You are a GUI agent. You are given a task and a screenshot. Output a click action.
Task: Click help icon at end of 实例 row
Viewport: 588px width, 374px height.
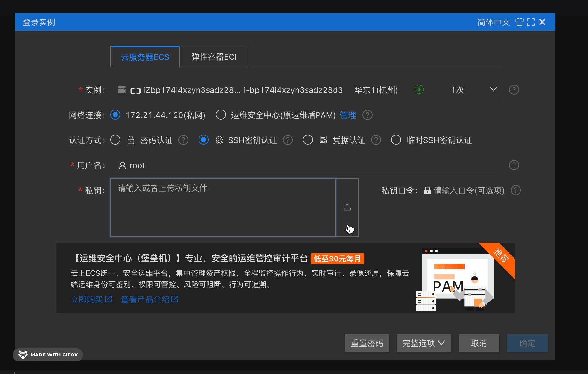514,90
